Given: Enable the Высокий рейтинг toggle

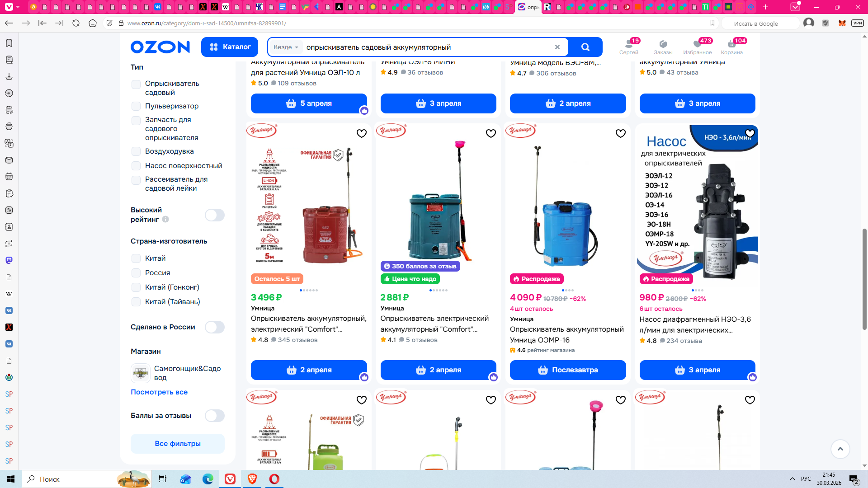Looking at the screenshot, I should 214,215.
